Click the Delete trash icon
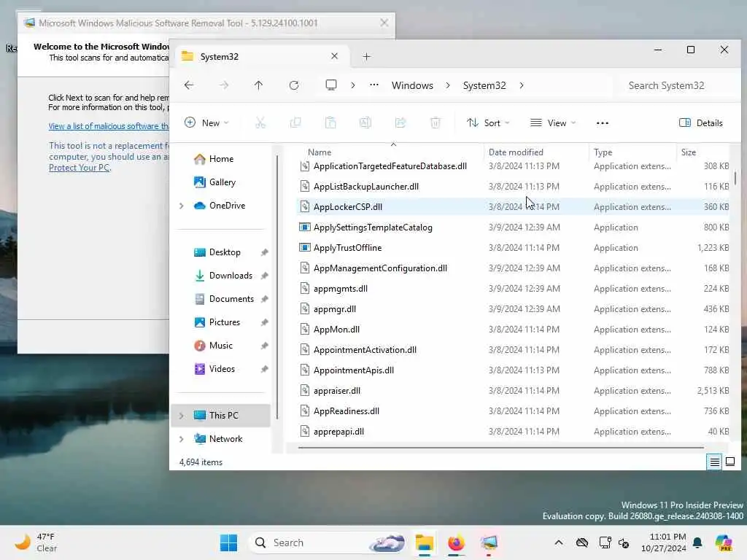This screenshot has height=560, width=747. coord(435,122)
